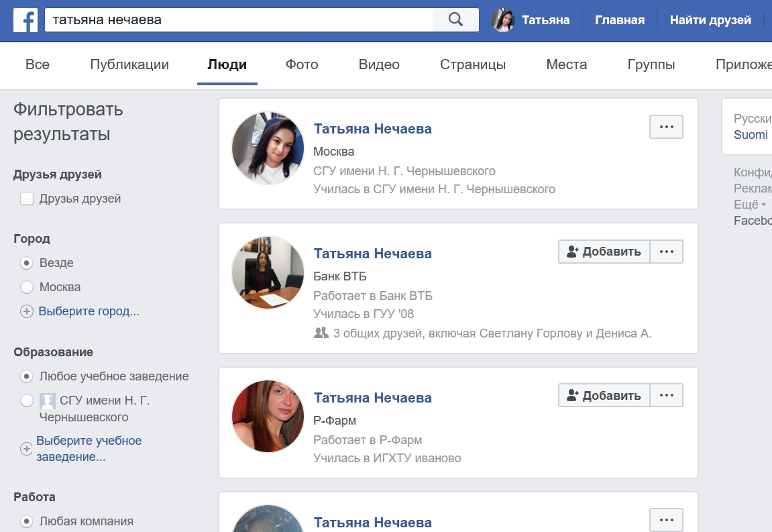Click Выберите город... link
Screen dimensions: 772x532
point(89,311)
